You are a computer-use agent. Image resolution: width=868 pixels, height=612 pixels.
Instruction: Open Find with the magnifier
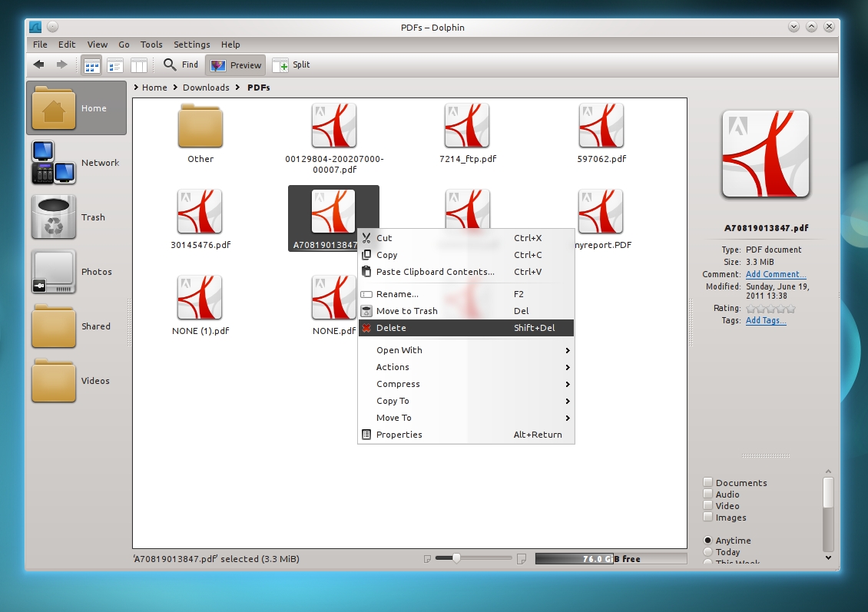point(181,65)
